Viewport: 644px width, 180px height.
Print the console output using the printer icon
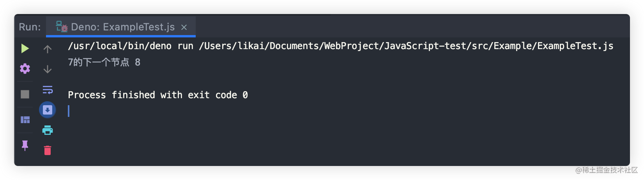tap(48, 130)
